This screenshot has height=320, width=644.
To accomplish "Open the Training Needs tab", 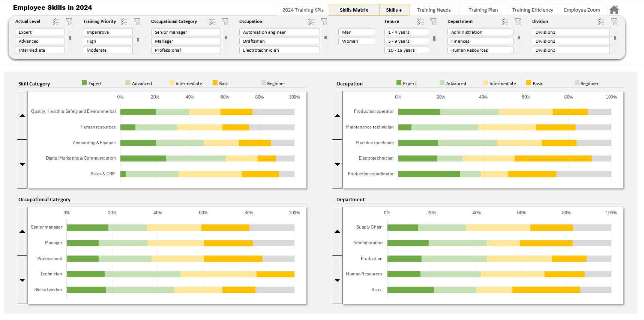I will click(x=434, y=10).
